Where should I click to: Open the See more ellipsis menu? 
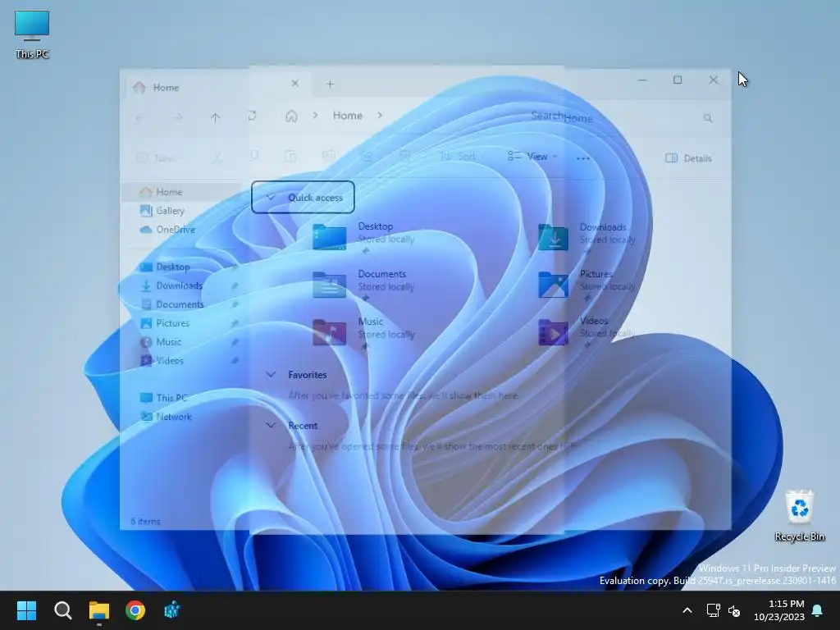click(x=583, y=158)
